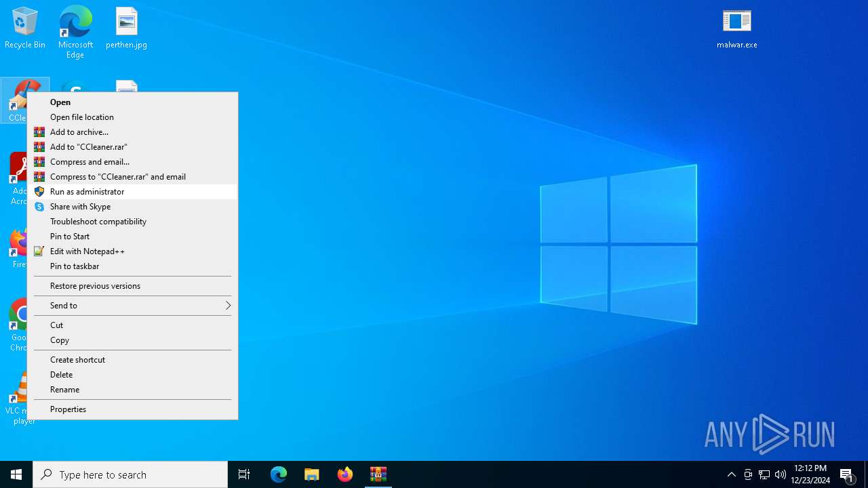Choose Pin to taskbar
This screenshot has height=488, width=868.
[132, 266]
